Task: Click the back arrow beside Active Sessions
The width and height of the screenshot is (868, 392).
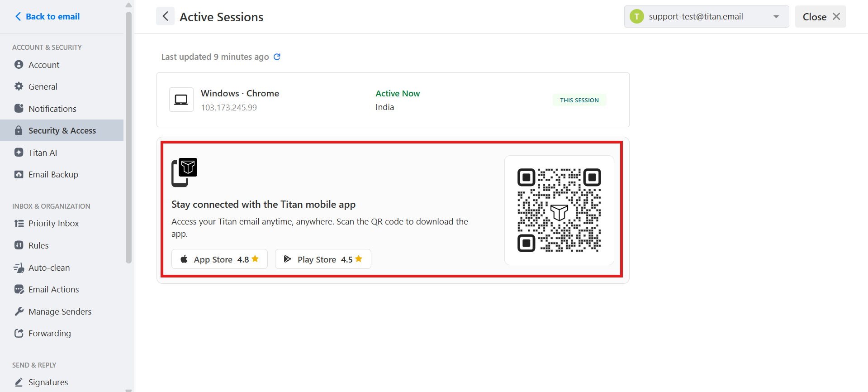Action: click(x=165, y=16)
